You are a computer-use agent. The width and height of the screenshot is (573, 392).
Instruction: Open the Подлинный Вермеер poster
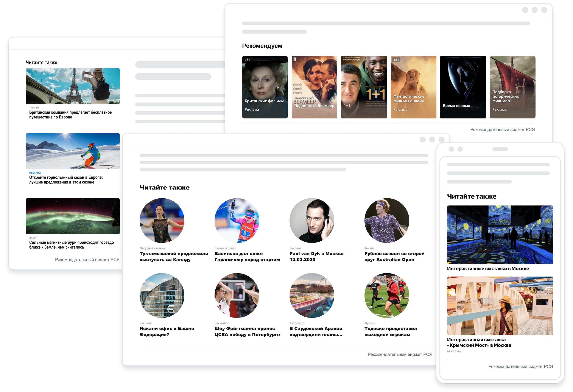(x=314, y=87)
